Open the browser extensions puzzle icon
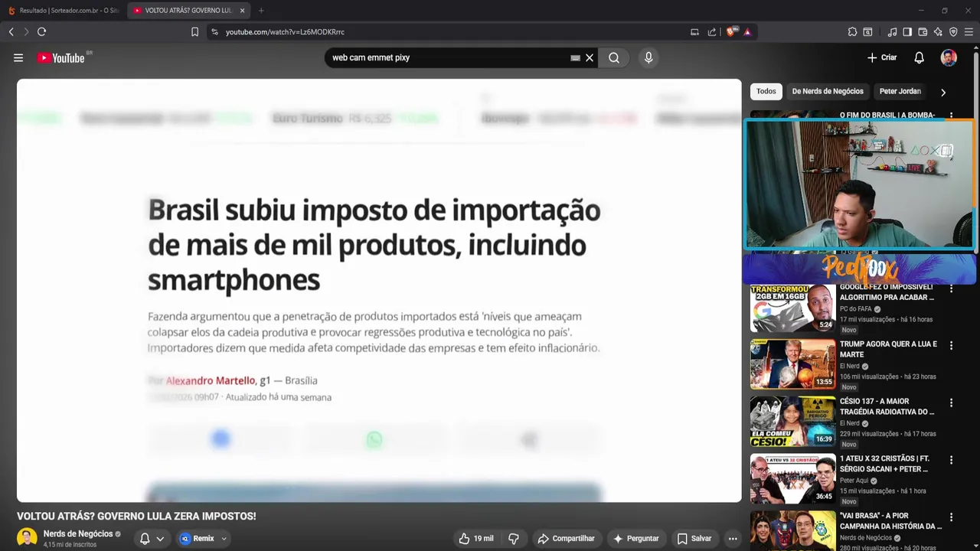The image size is (980, 551). tap(852, 32)
